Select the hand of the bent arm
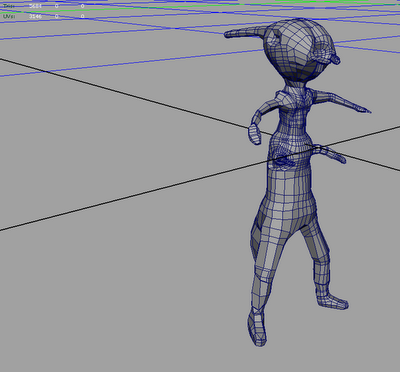The image size is (400, 372). (x=254, y=134)
